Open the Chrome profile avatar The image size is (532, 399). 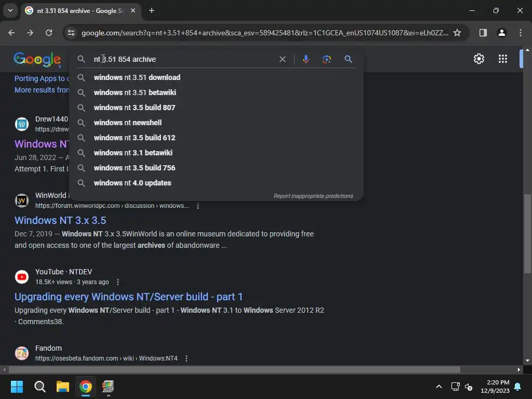[501, 33]
